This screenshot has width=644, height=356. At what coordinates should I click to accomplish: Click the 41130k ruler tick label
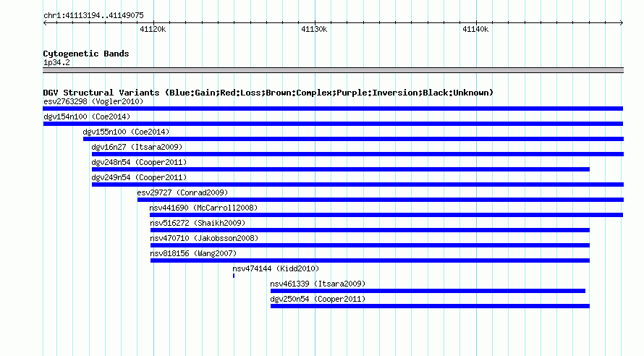point(314,29)
